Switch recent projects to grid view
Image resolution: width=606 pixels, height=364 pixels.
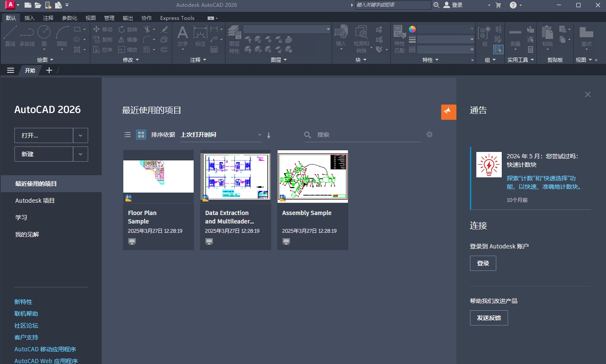[141, 135]
